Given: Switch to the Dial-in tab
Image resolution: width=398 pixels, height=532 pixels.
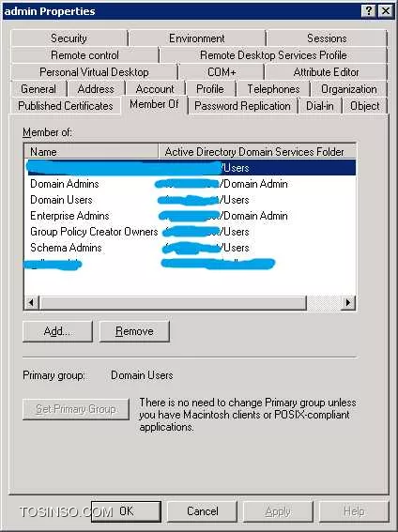Looking at the screenshot, I should click(320, 106).
